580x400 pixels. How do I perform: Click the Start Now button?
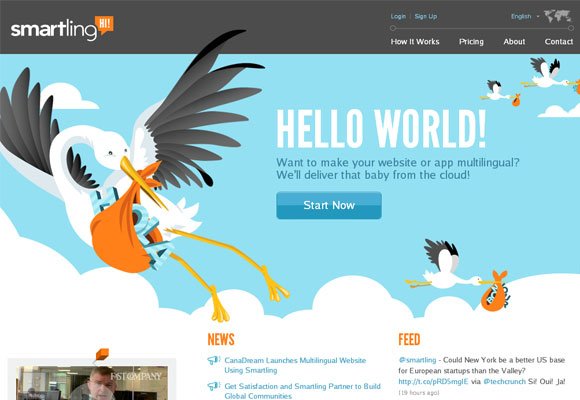click(329, 205)
